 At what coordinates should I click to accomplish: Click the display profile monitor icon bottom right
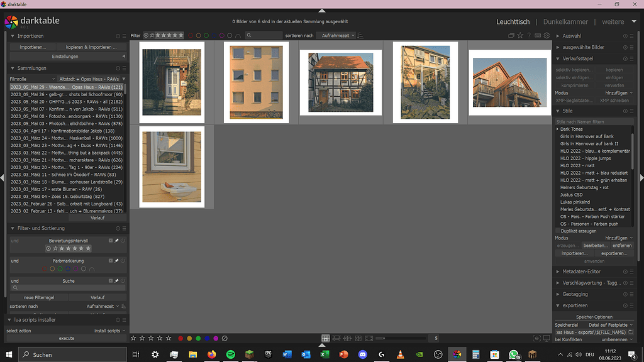(547, 339)
